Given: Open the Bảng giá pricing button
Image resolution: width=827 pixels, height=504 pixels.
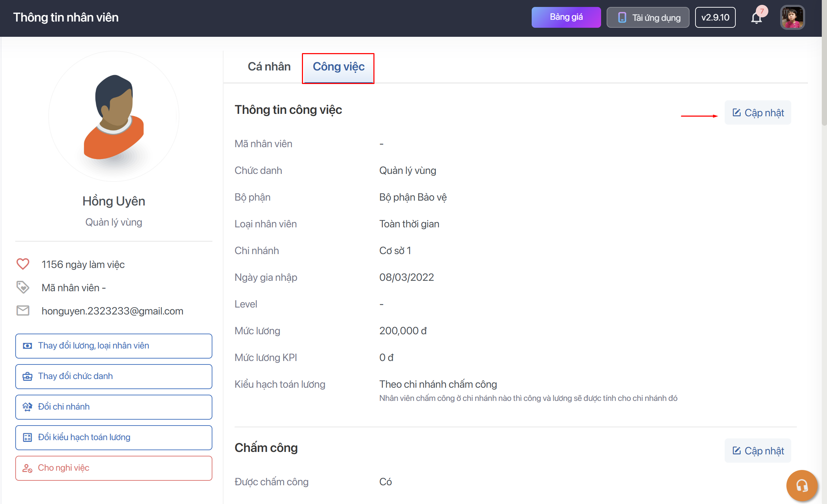Looking at the screenshot, I should pos(566,17).
